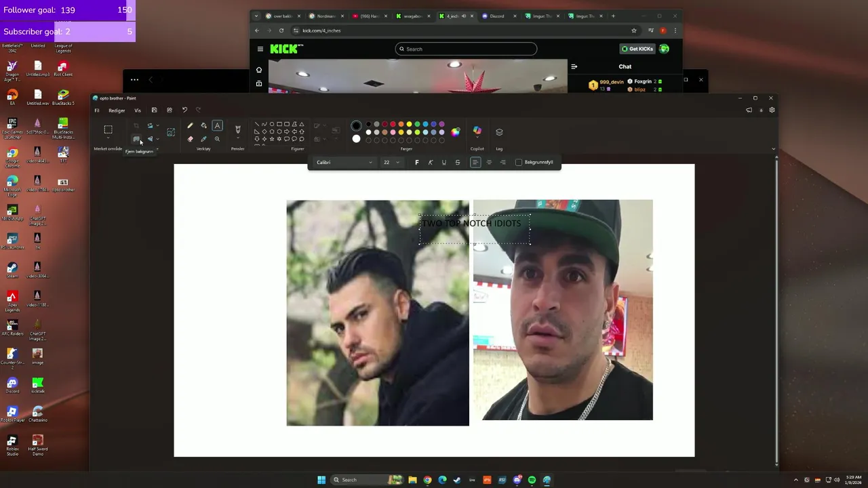Open the Layers (Lag) panel icon
The width and height of the screenshot is (868, 488).
(x=499, y=132)
